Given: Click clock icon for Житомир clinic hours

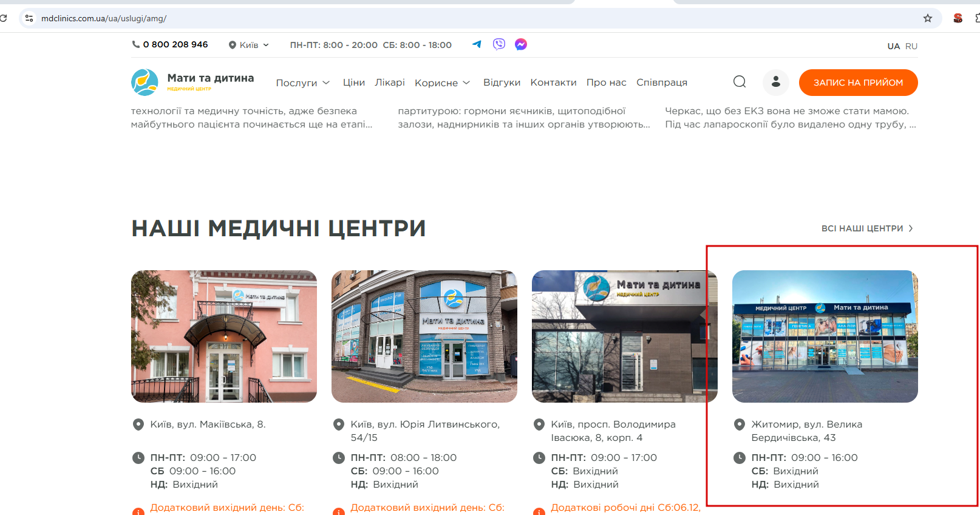Looking at the screenshot, I should point(740,458).
